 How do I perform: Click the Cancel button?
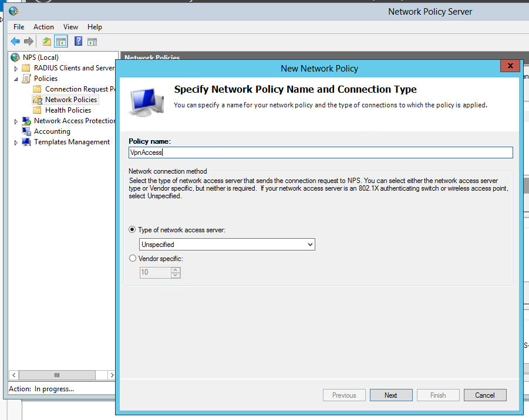point(485,395)
